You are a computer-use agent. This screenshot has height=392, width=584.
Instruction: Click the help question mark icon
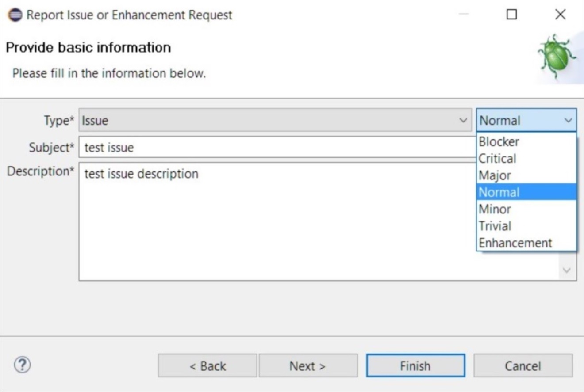(22, 365)
